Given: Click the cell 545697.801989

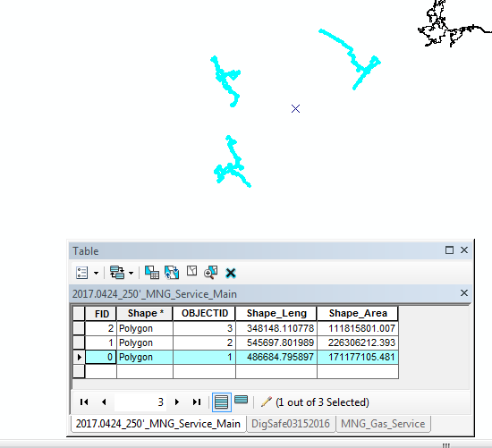Looking at the screenshot, I should pyautogui.click(x=276, y=342).
